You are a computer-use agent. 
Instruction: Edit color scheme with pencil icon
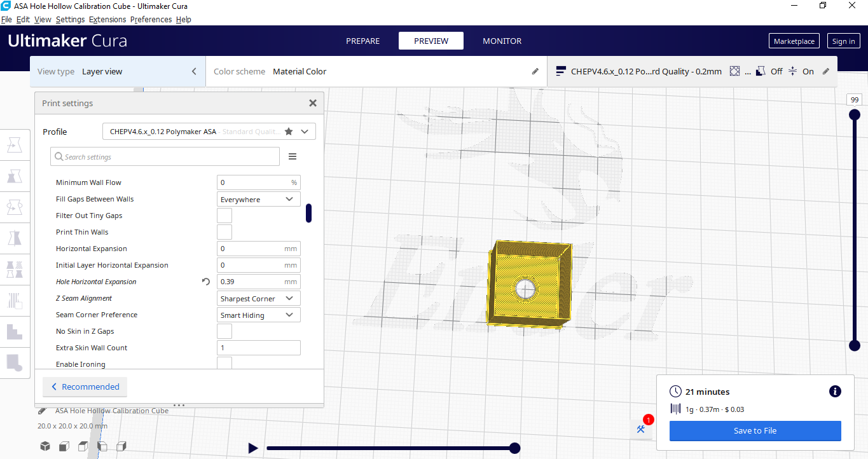point(535,72)
